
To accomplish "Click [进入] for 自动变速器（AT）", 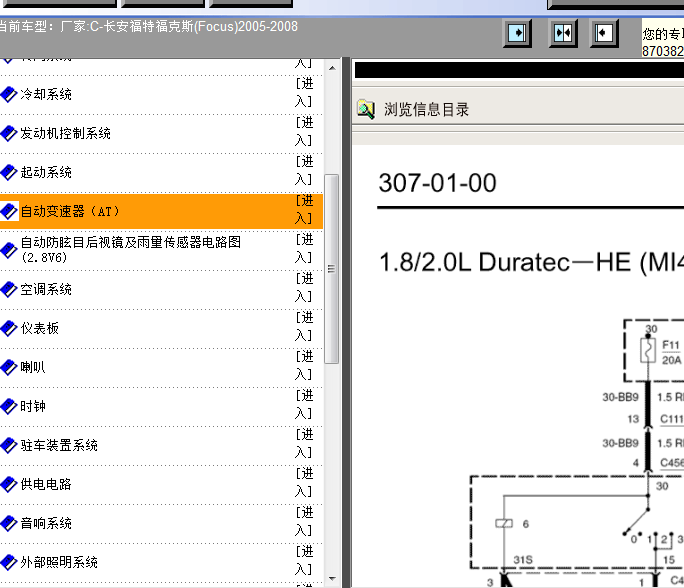I will click(304, 209).
